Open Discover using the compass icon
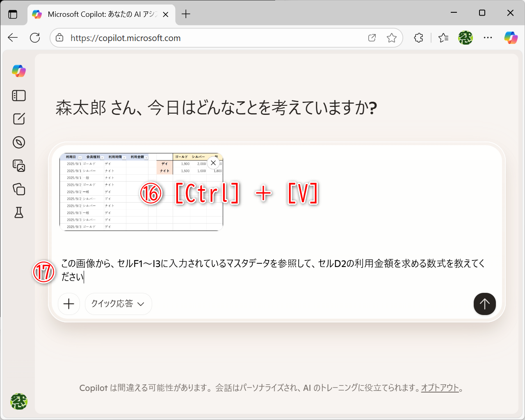Screen dimensions: 525x420 click(x=19, y=142)
